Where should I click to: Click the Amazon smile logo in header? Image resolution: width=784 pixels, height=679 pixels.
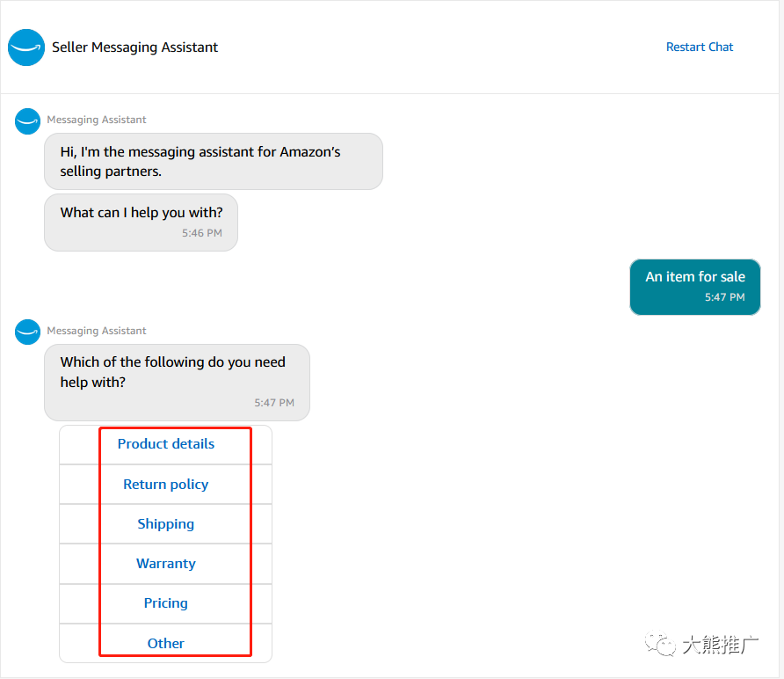coord(26,47)
